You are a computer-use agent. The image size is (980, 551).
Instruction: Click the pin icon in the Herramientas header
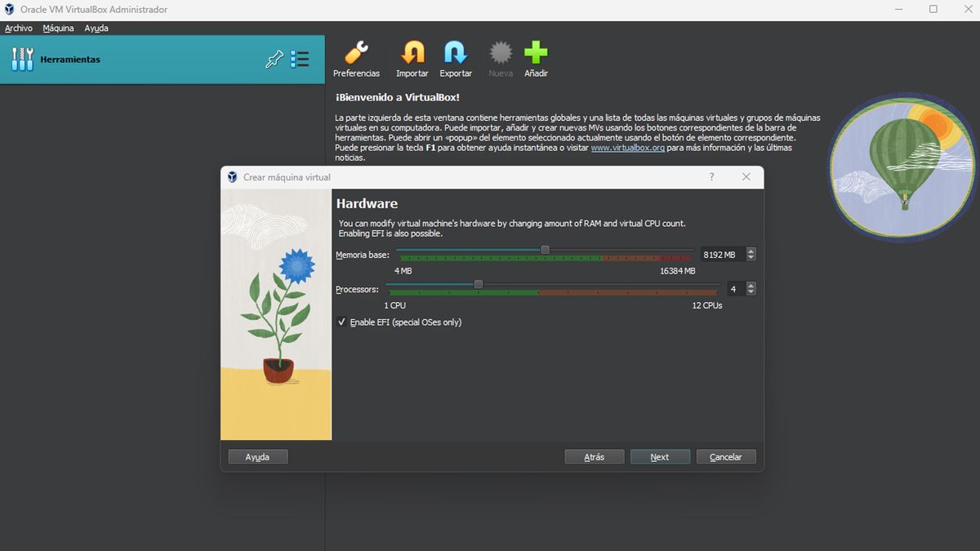click(274, 59)
